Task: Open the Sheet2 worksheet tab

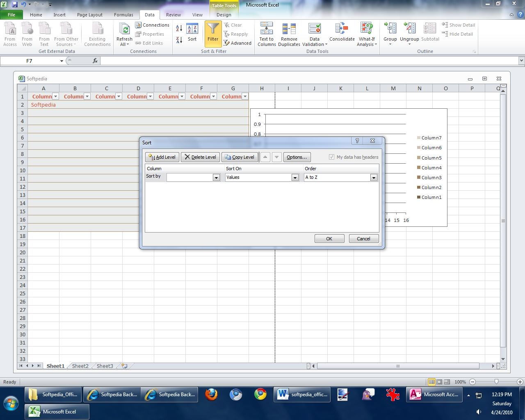Action: pos(80,366)
